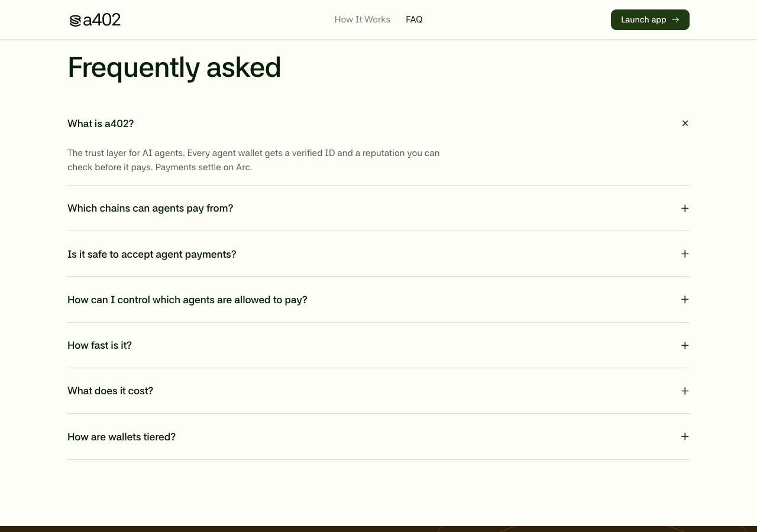Screen dimensions: 757x532
Task: Click answer text 'The trust layer for AI agents'
Action: click(x=125, y=153)
